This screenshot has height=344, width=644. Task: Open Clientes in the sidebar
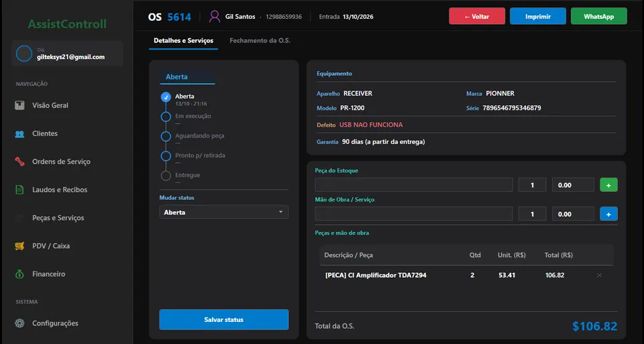(x=45, y=133)
